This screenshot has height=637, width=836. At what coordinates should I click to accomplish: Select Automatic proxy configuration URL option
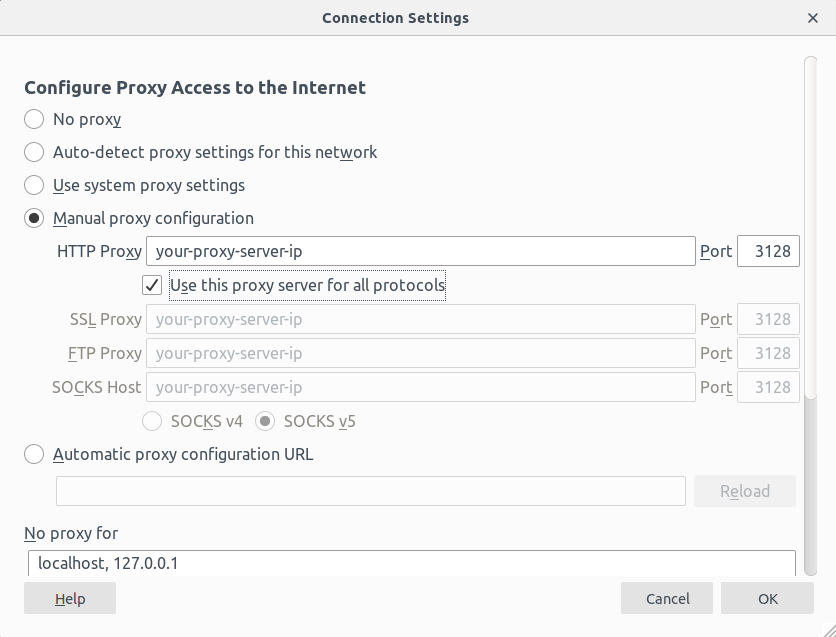pyautogui.click(x=35, y=455)
